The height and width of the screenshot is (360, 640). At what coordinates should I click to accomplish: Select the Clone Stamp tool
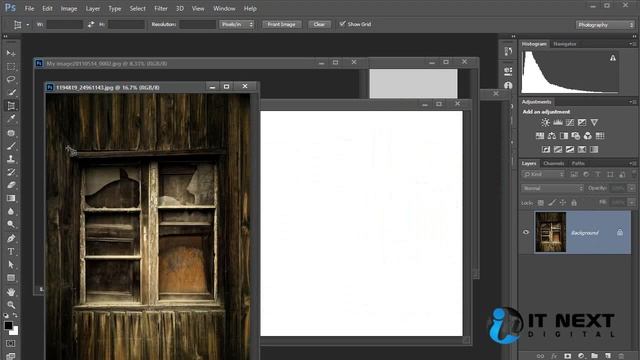(x=11, y=159)
